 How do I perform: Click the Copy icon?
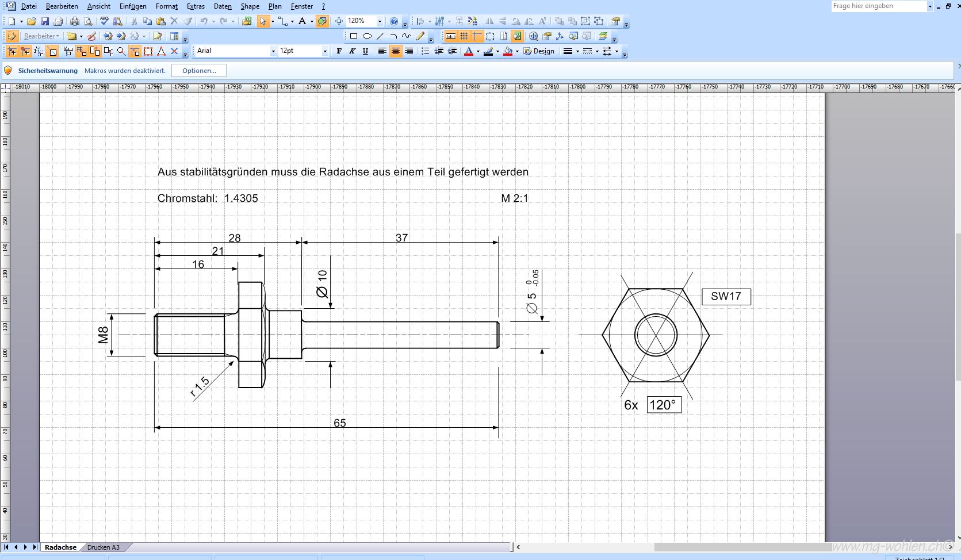[147, 21]
